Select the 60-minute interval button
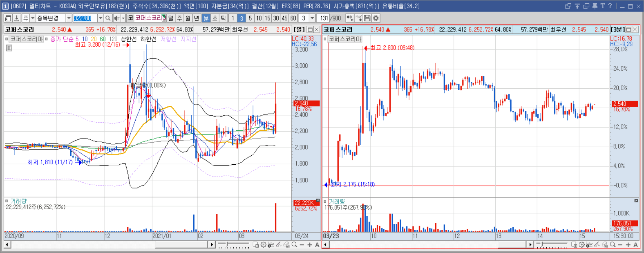644x253 pixels. (x=293, y=18)
